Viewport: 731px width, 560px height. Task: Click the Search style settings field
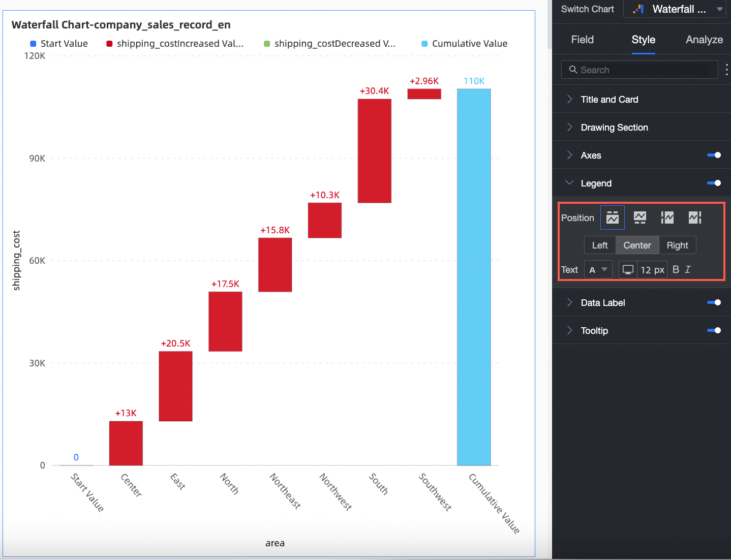[x=639, y=70]
